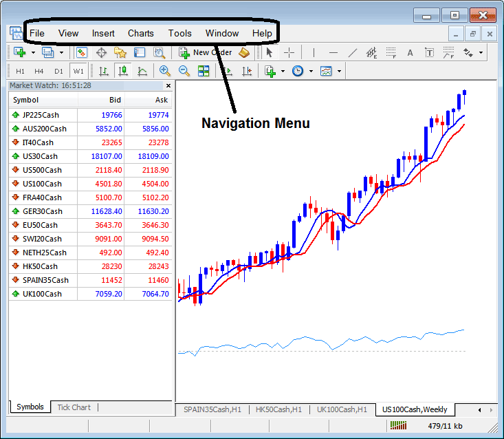Open the Strategy Tester magnifier icon
Viewport: 504px width, 439px height.
click(159, 52)
